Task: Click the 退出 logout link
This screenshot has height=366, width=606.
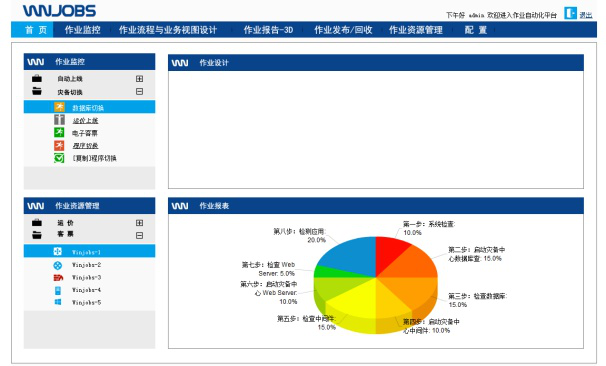Action: point(586,15)
